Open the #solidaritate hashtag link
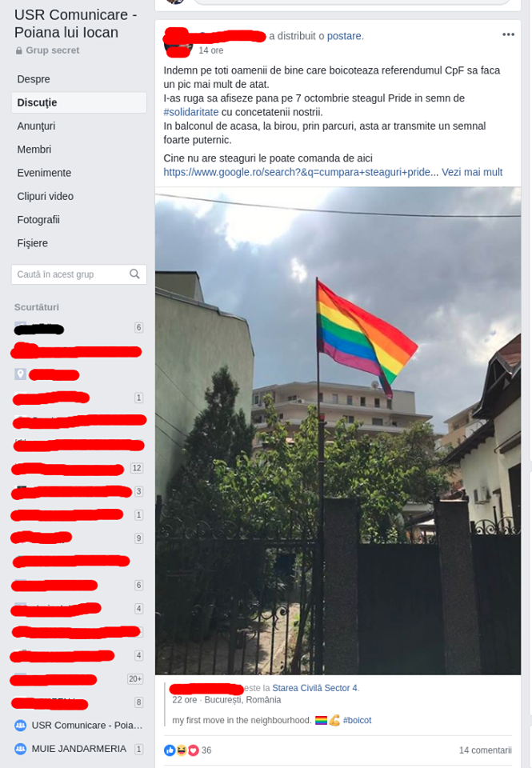Image resolution: width=532 pixels, height=768 pixels. [x=191, y=112]
